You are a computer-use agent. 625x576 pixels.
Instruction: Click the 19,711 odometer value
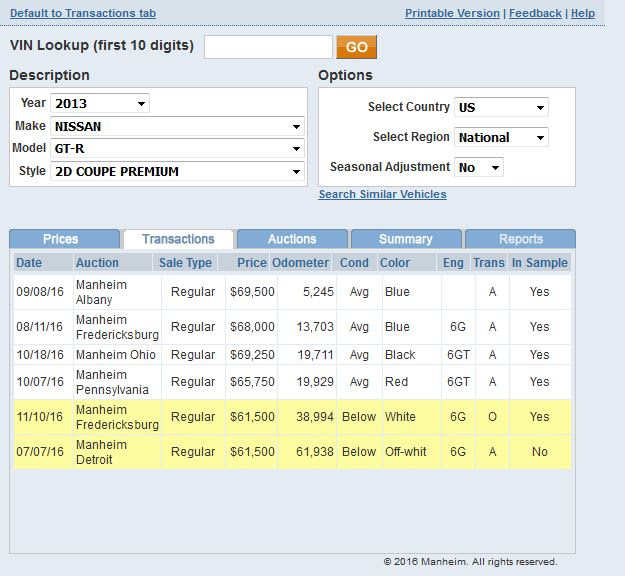point(315,355)
